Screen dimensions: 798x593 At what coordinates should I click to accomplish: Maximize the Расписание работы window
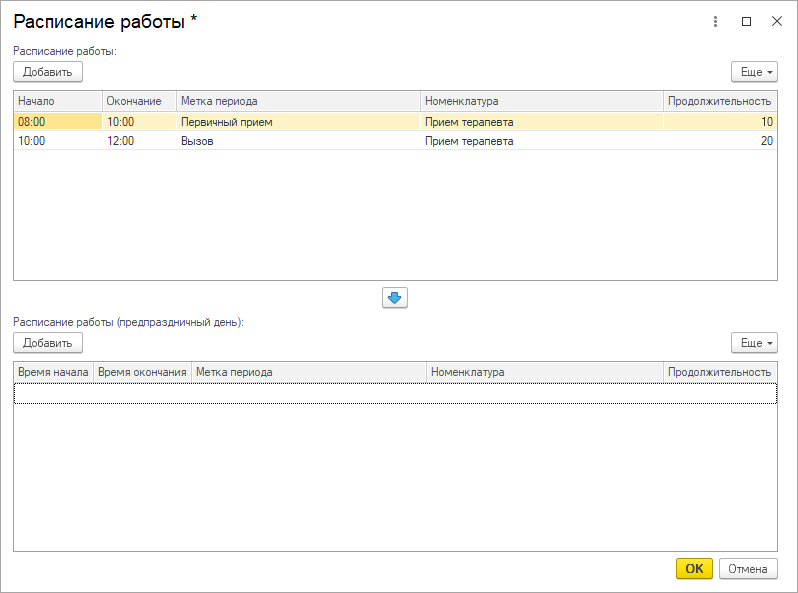[x=746, y=21]
